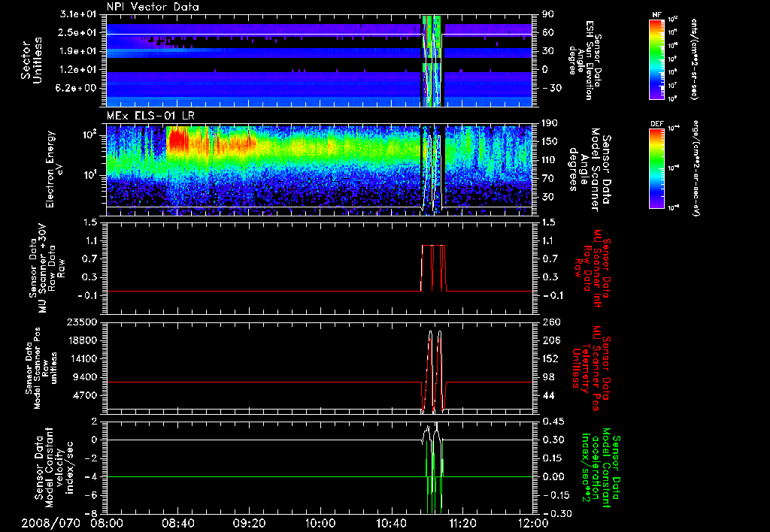Click the "90" sun elevation tick
Screen dimensions: 770x532
point(548,14)
